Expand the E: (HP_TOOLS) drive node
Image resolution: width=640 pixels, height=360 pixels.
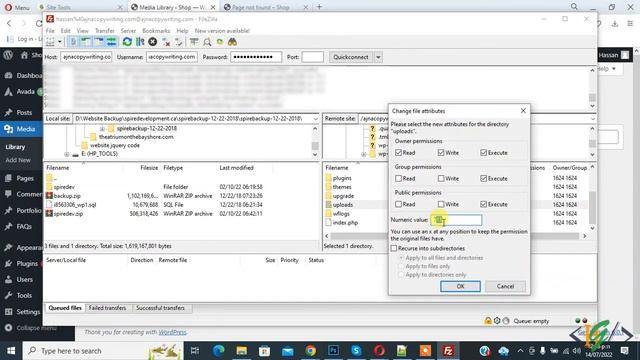tap(67, 154)
